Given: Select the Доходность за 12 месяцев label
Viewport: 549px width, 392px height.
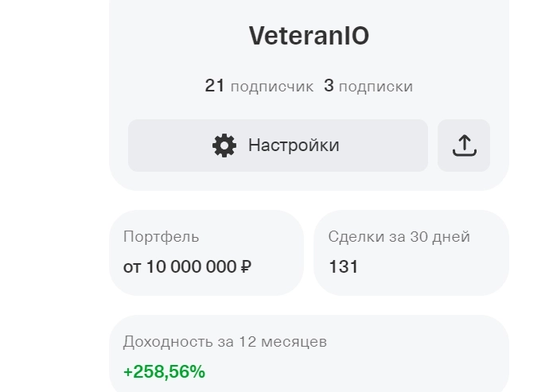Looking at the screenshot, I should tap(224, 342).
